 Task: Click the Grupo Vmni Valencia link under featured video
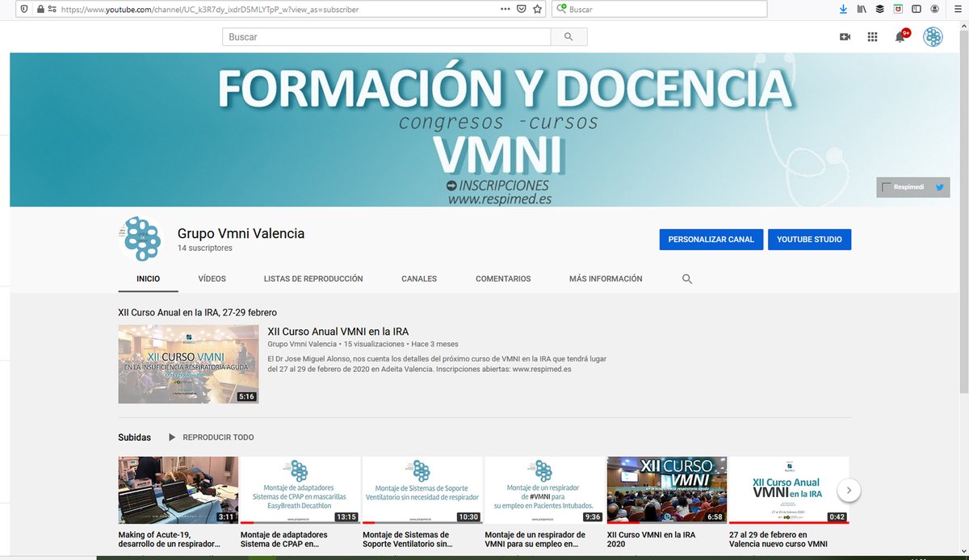point(302,344)
